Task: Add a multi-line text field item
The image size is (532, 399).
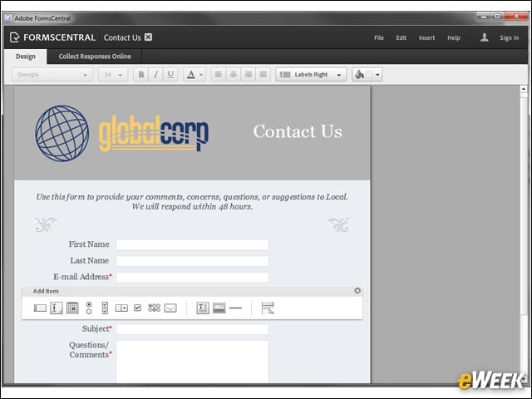Action: 56,308
